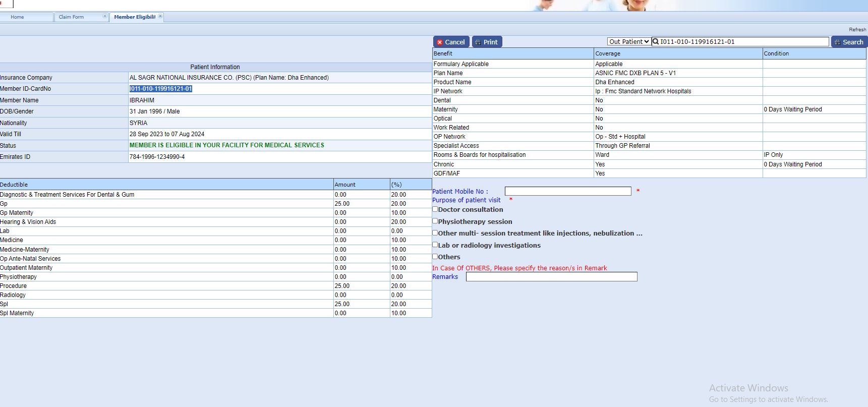
Task: Tick the Doctor consultation checkbox
Action: click(x=435, y=209)
